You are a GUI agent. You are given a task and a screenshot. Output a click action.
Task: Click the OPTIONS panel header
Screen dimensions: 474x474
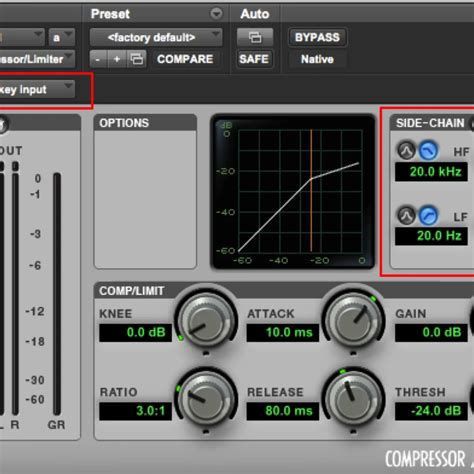[x=145, y=123]
